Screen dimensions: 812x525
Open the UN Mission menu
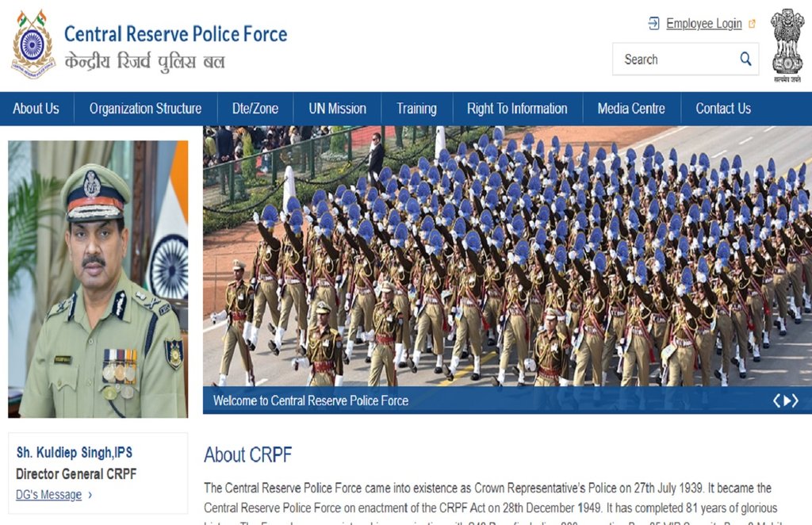coord(337,109)
